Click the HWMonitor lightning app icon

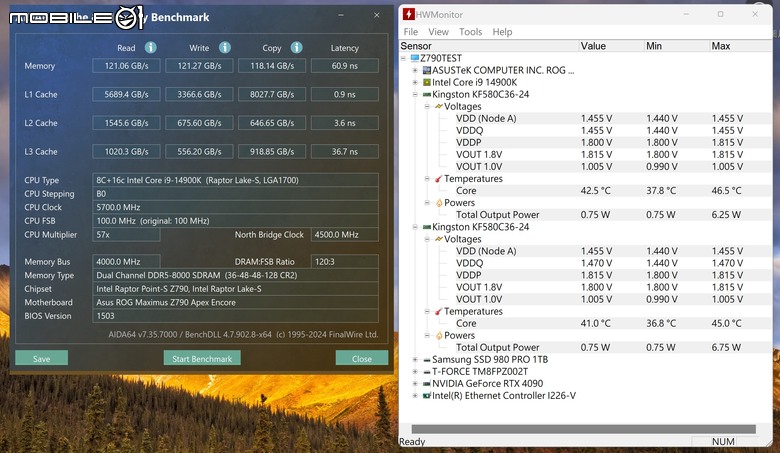pos(408,14)
